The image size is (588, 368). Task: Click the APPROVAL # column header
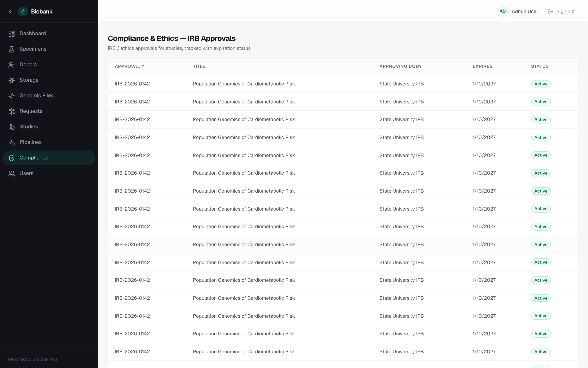pos(129,66)
